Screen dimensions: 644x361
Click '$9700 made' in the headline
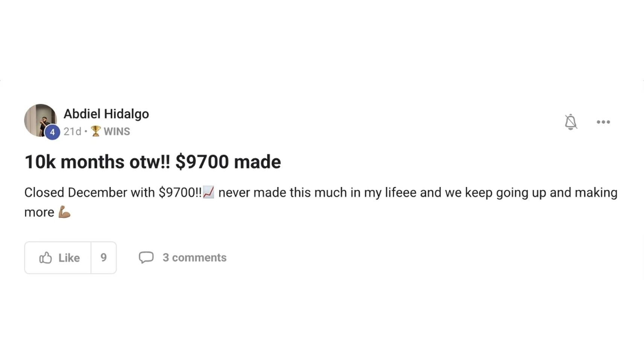[x=228, y=162]
